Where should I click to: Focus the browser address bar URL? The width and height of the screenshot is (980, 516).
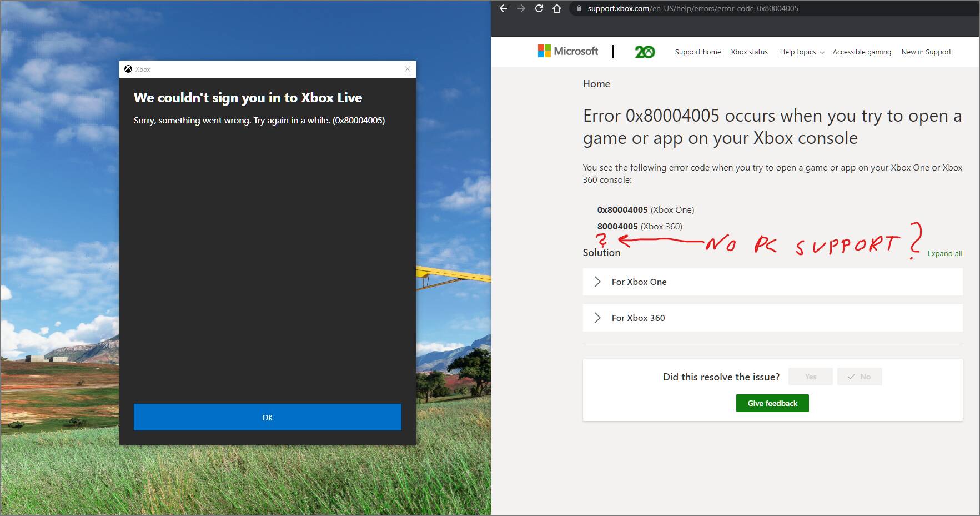693,8
